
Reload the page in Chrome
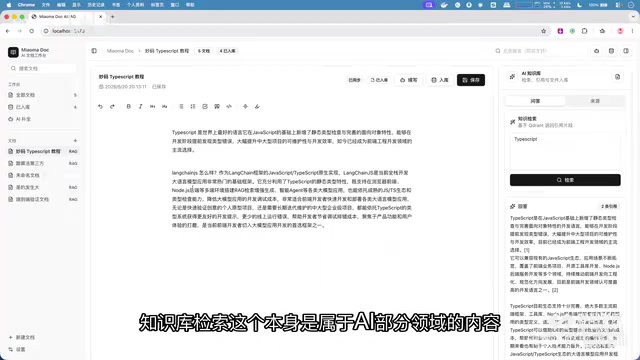[x=31, y=31]
